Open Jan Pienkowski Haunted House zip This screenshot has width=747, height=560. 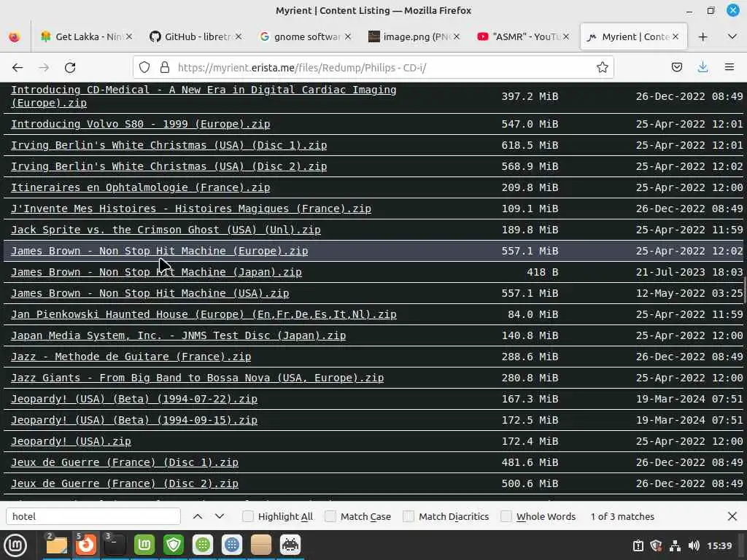point(204,314)
